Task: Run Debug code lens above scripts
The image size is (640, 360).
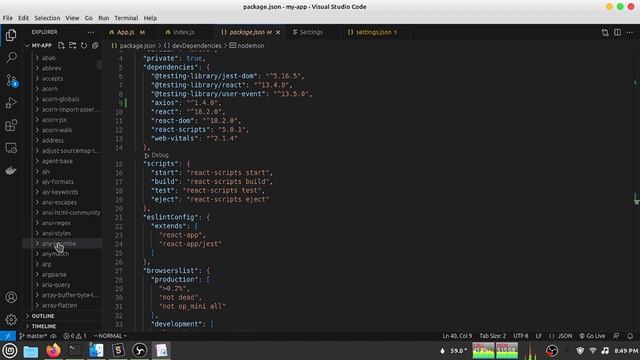Action: (x=156, y=155)
